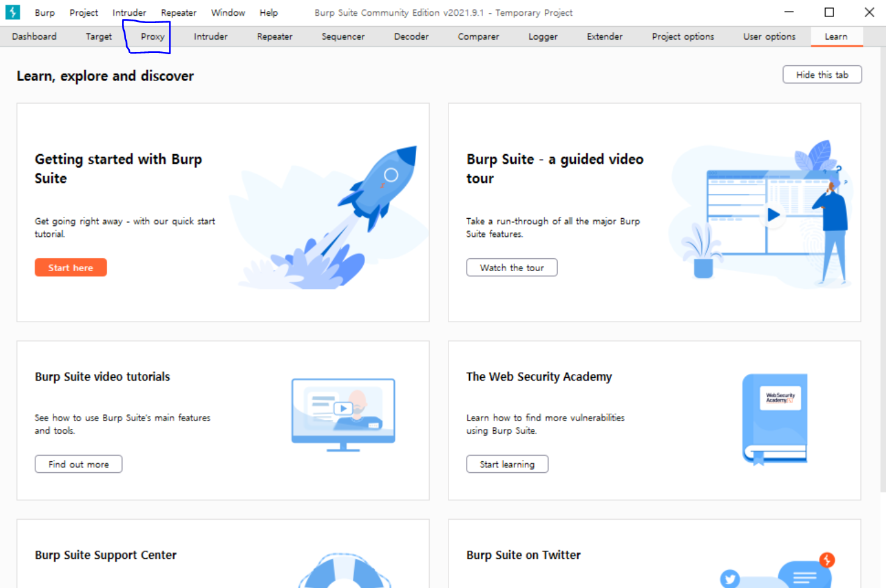Click the Burp Suite on Twitter heading

(x=523, y=555)
